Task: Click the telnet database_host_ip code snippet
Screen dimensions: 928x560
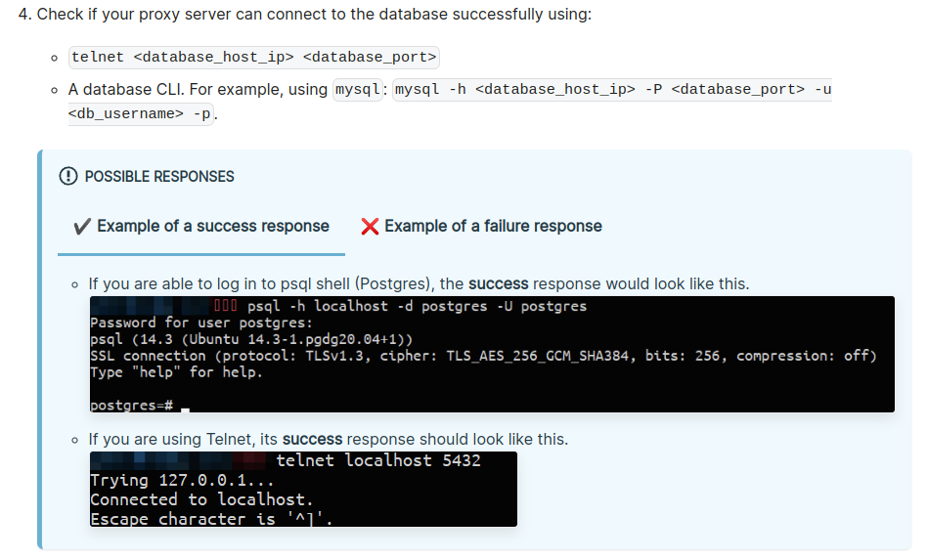Action: pyautogui.click(x=254, y=57)
